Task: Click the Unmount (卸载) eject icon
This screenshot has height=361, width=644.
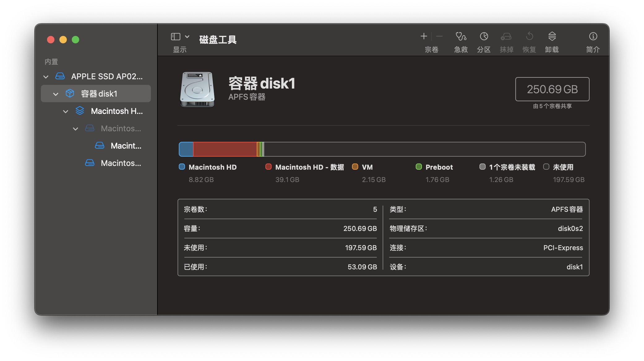Action: coord(552,37)
